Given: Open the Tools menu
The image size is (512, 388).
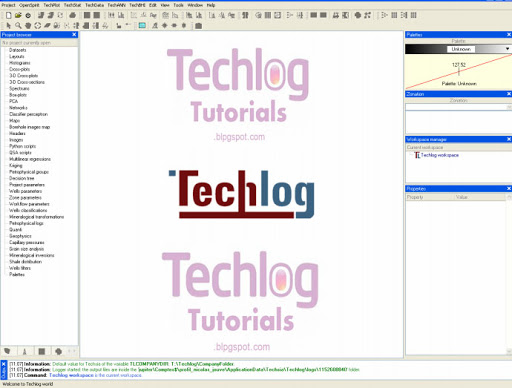Looking at the screenshot, I should click(178, 5).
